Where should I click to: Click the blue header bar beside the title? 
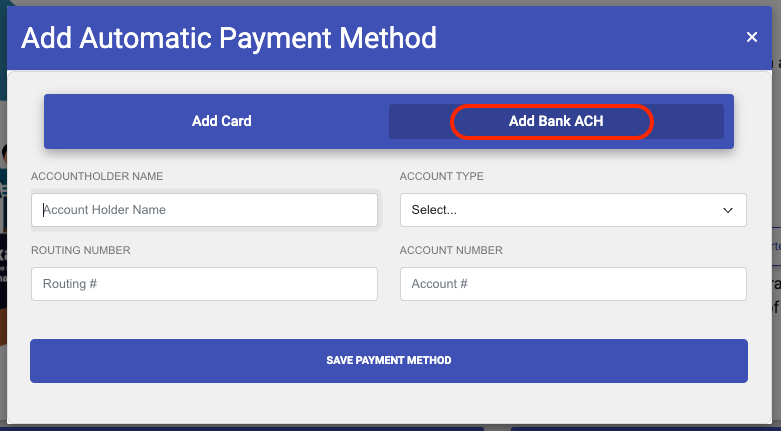point(588,38)
